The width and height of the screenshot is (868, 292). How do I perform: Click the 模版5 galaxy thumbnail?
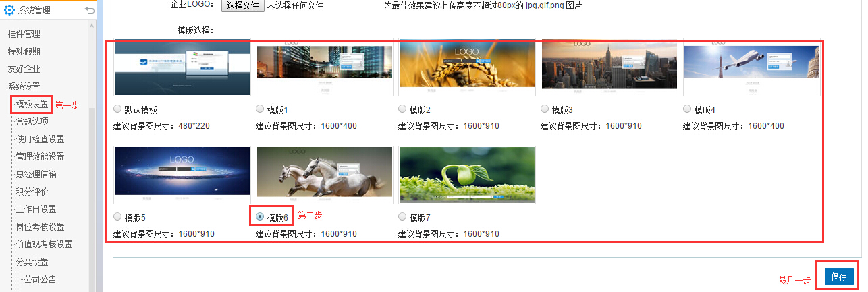coord(182,175)
